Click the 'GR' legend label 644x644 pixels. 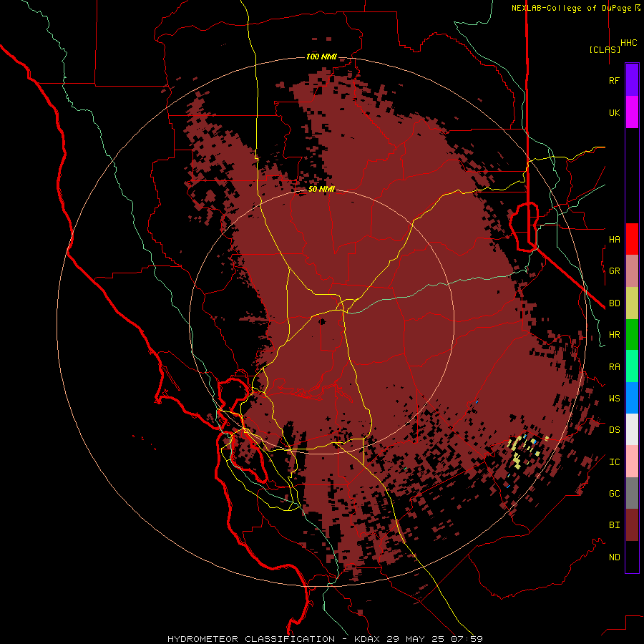[614, 271]
